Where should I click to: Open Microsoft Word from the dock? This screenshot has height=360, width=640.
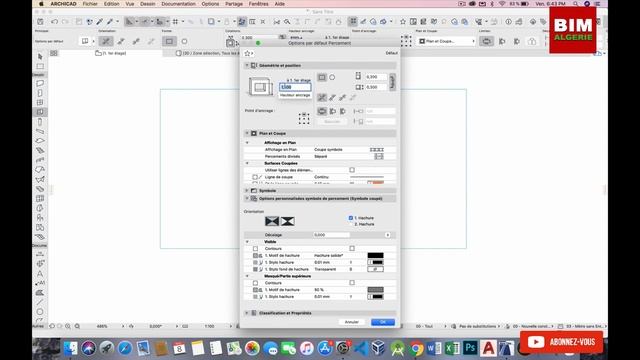pos(434,348)
